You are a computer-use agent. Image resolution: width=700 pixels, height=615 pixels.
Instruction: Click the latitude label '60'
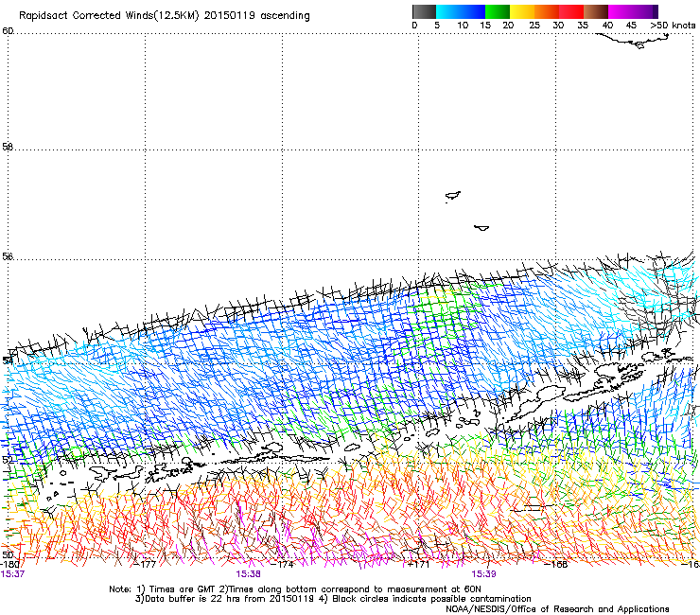[8, 31]
